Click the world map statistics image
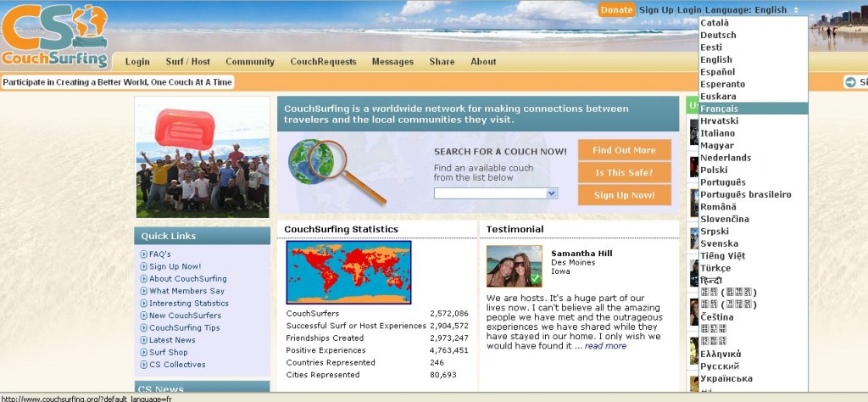This screenshot has width=868, height=402. 348,272
